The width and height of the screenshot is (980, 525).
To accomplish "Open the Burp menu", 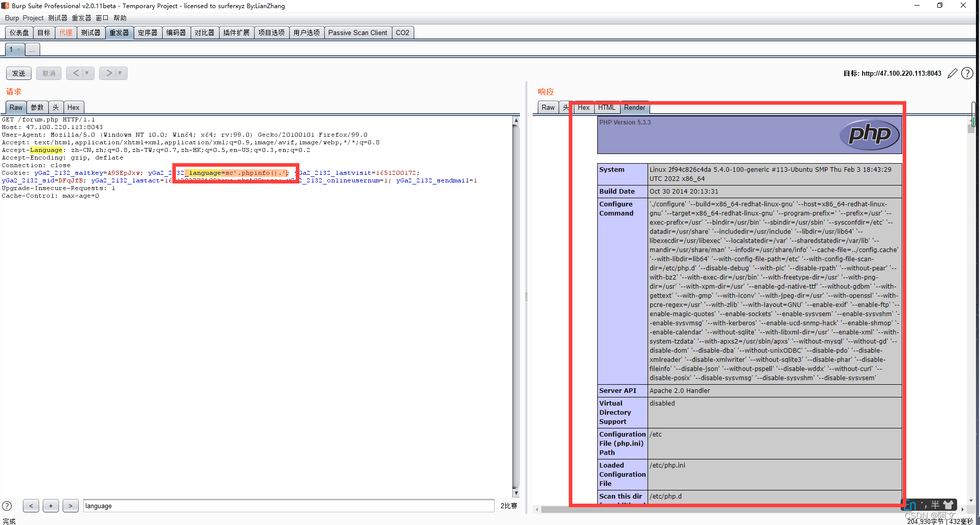I will click(x=12, y=18).
